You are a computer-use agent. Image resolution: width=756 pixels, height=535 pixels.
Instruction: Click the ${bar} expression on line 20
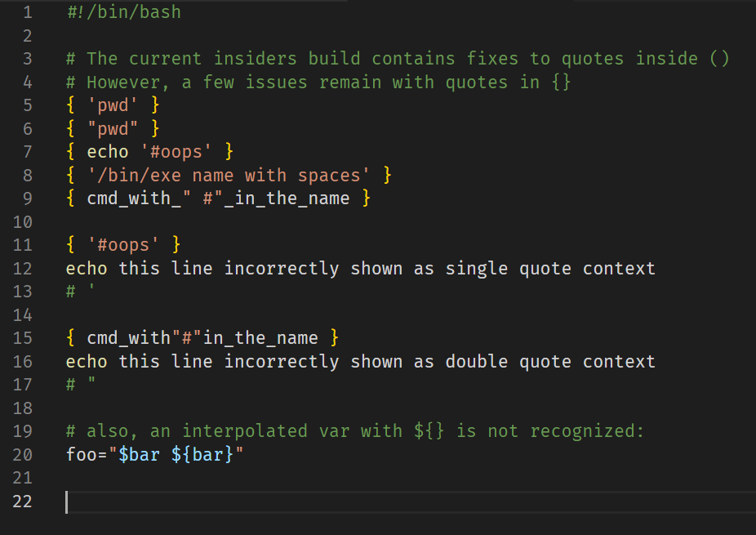coord(200,454)
